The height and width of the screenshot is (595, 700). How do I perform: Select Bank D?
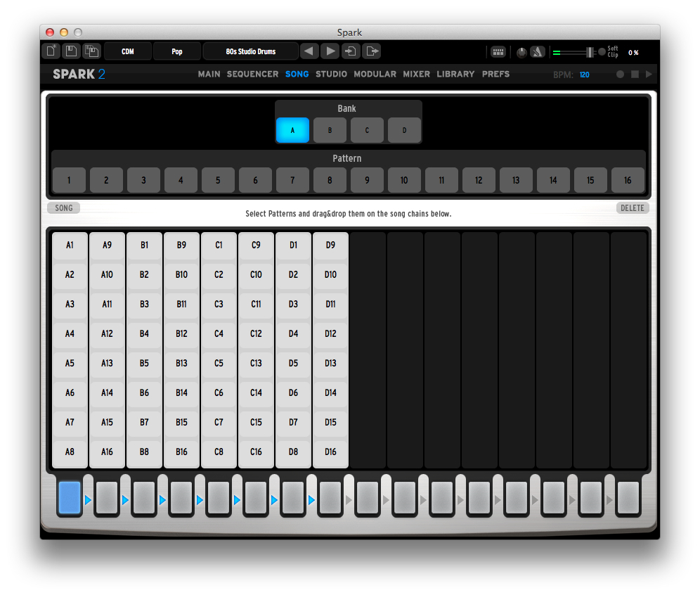(x=404, y=130)
